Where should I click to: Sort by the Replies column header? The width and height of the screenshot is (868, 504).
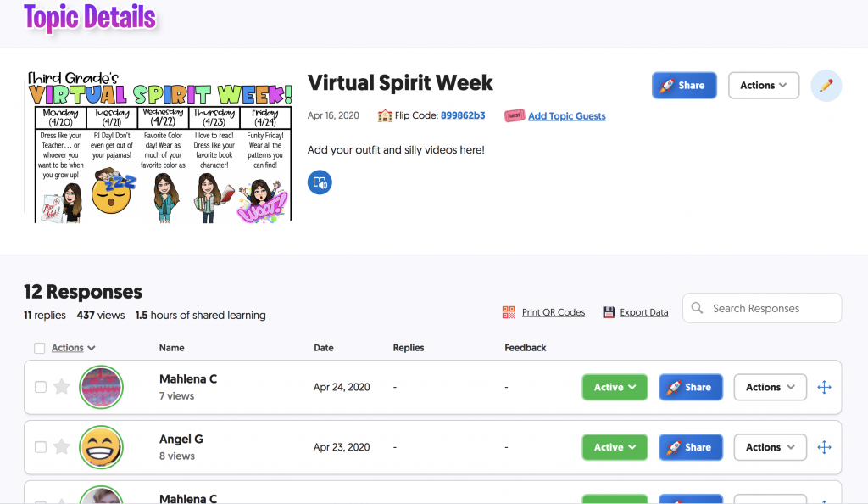point(409,348)
